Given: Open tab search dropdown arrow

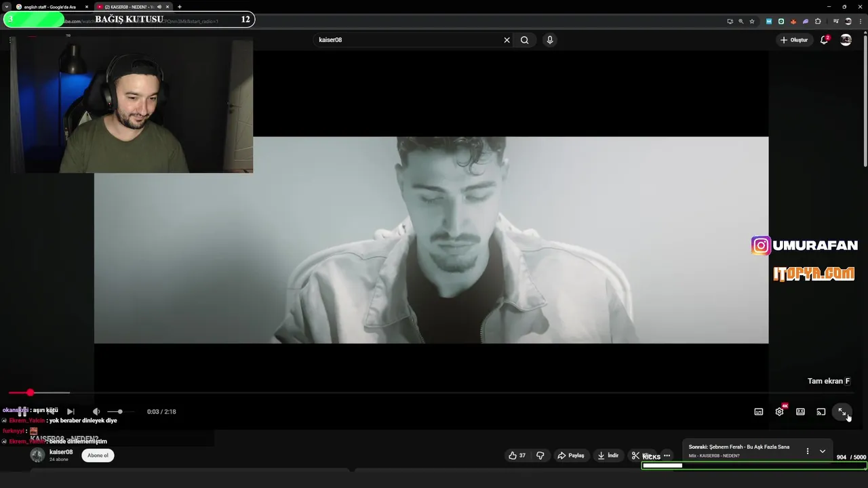Looking at the screenshot, I should pos(6,7).
